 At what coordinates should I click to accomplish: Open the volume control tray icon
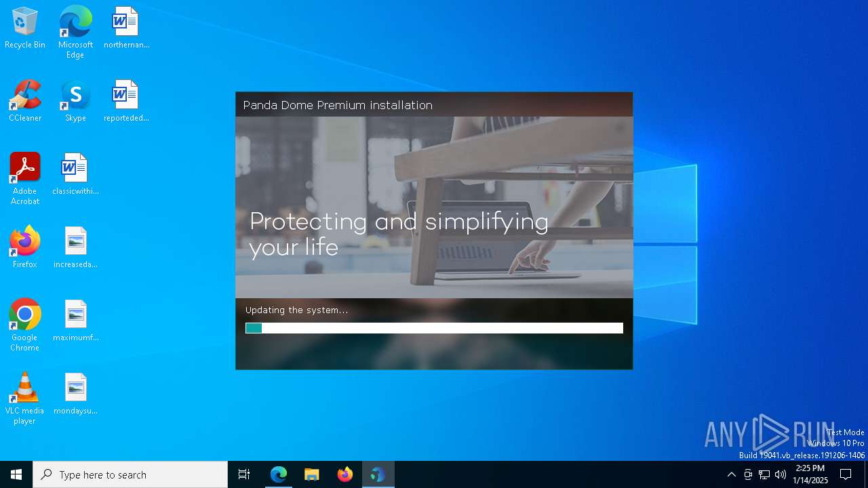point(781,474)
